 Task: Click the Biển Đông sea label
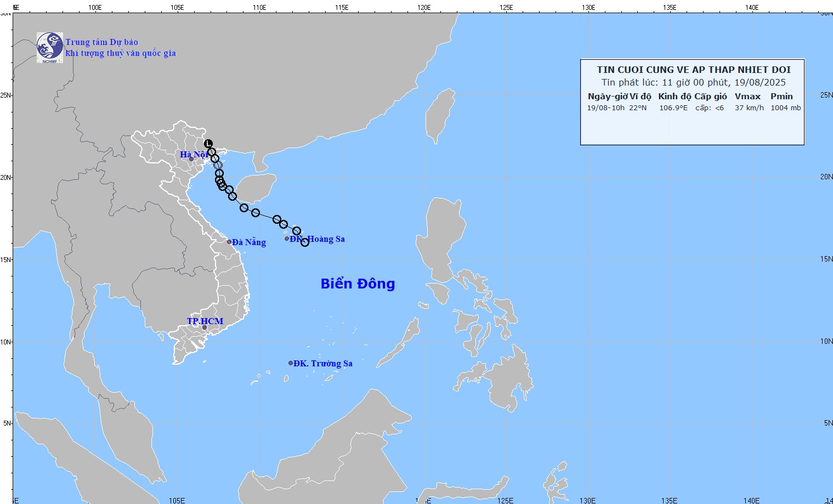tap(358, 284)
